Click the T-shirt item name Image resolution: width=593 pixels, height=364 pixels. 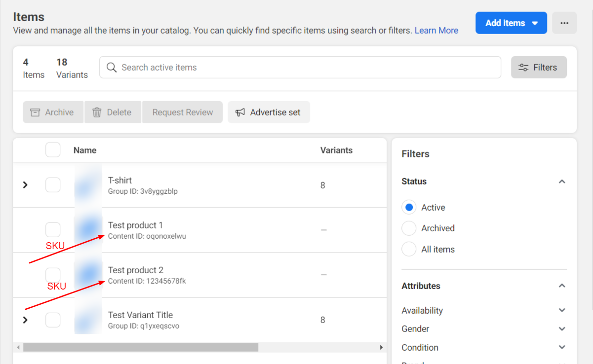(120, 181)
